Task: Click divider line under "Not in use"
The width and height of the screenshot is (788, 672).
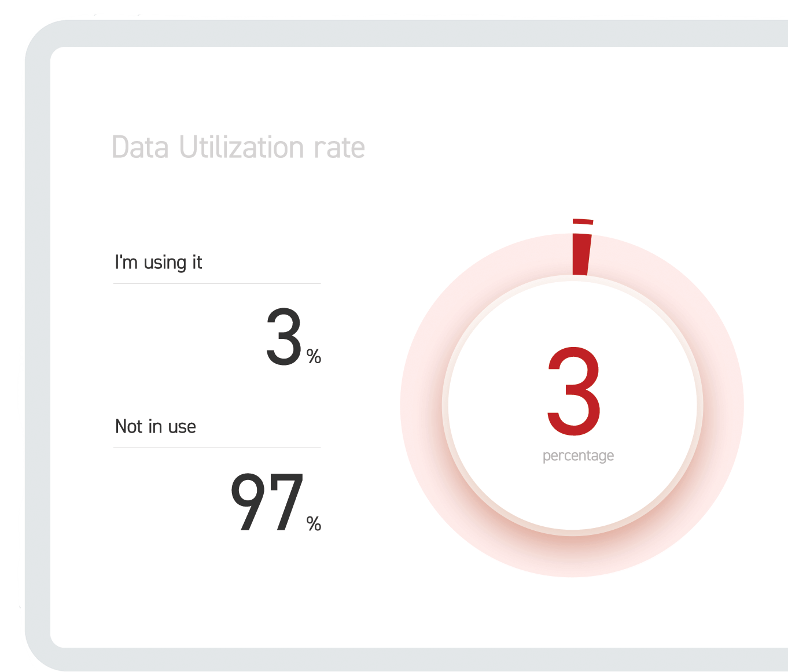Action: click(217, 448)
